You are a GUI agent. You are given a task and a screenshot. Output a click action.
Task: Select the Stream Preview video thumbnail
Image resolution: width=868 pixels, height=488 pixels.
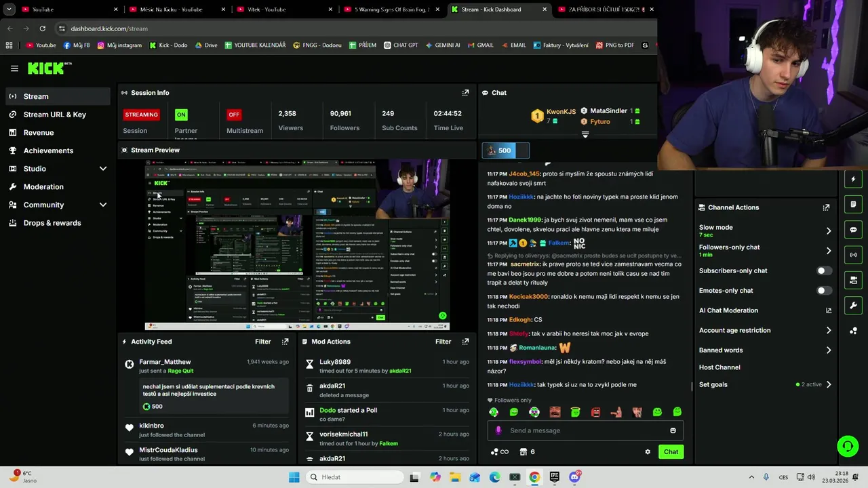(297, 245)
